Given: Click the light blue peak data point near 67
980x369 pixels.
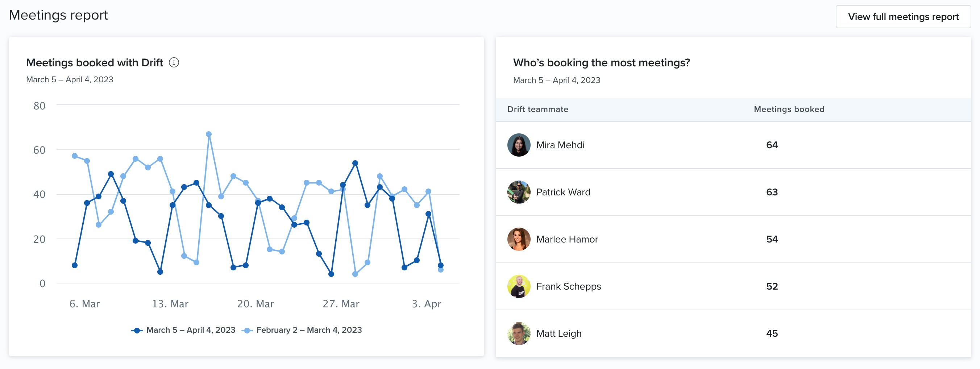Looking at the screenshot, I should click(x=208, y=134).
